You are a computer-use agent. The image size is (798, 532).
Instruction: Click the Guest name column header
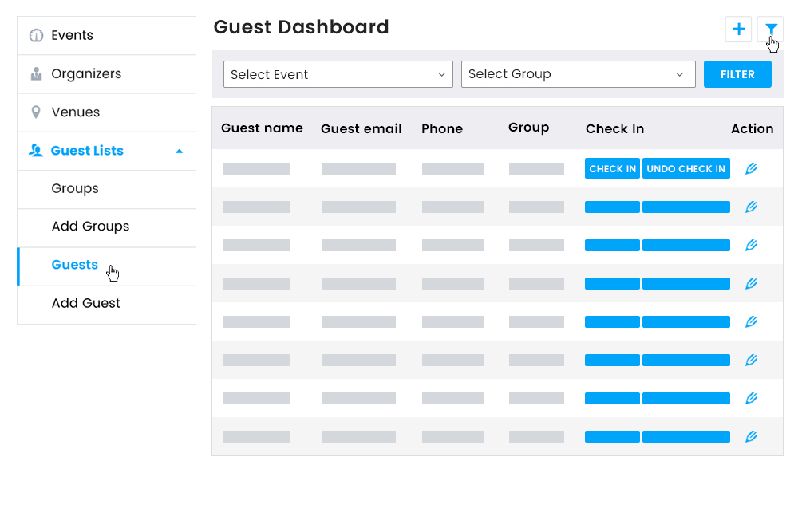click(262, 128)
